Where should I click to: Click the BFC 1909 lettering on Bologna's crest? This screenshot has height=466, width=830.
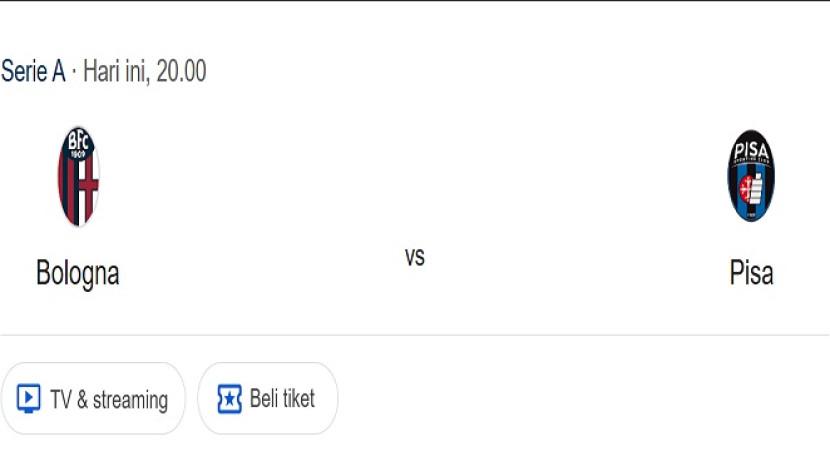(78, 146)
